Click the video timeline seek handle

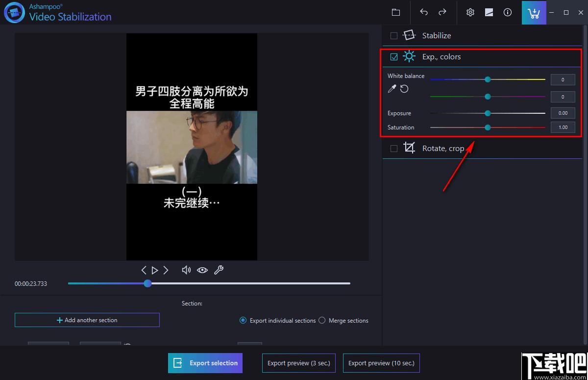[x=147, y=283]
